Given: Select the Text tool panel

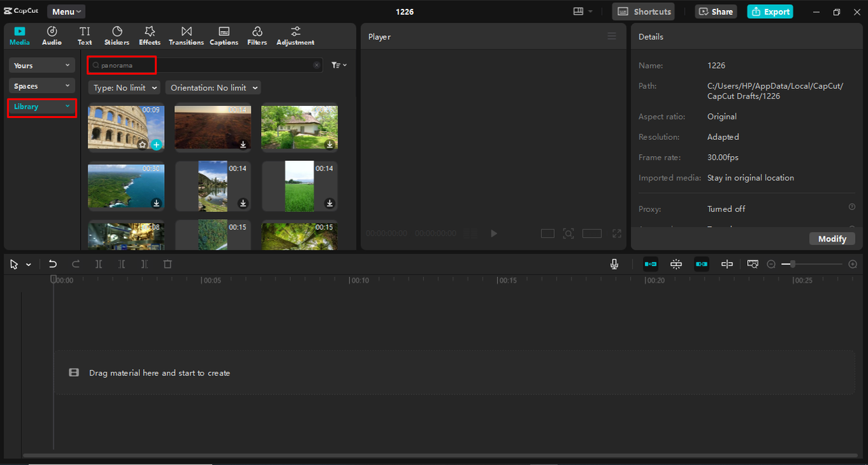Looking at the screenshot, I should tap(84, 35).
